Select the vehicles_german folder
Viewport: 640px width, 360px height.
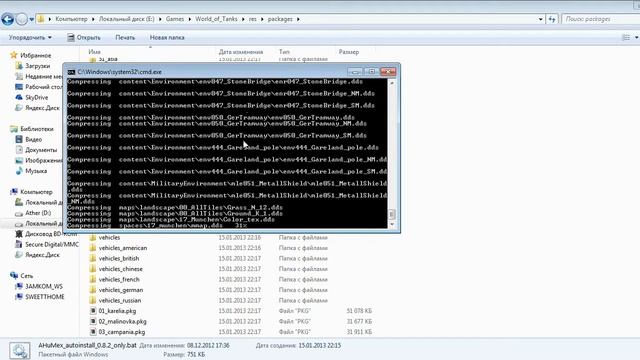click(x=121, y=290)
